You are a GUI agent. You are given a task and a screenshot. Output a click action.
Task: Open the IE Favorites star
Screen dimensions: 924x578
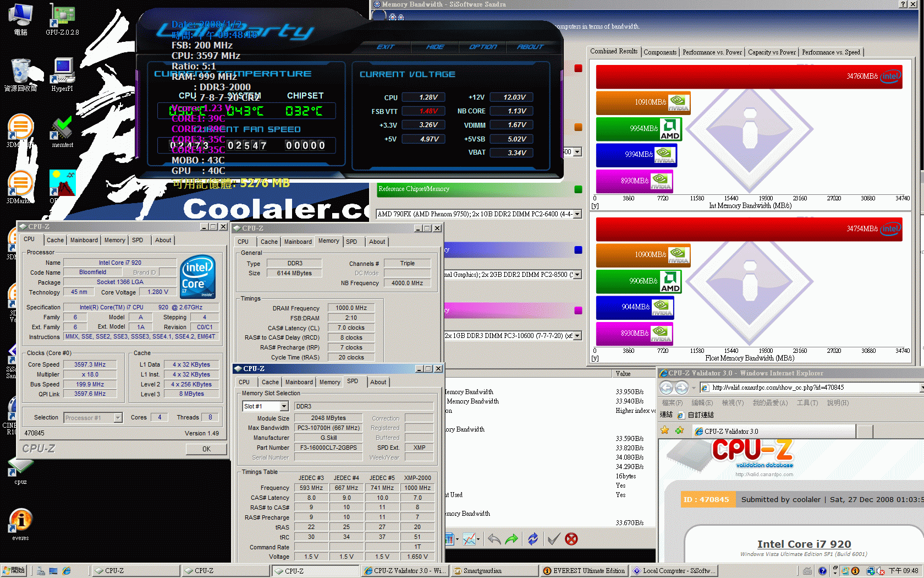664,431
